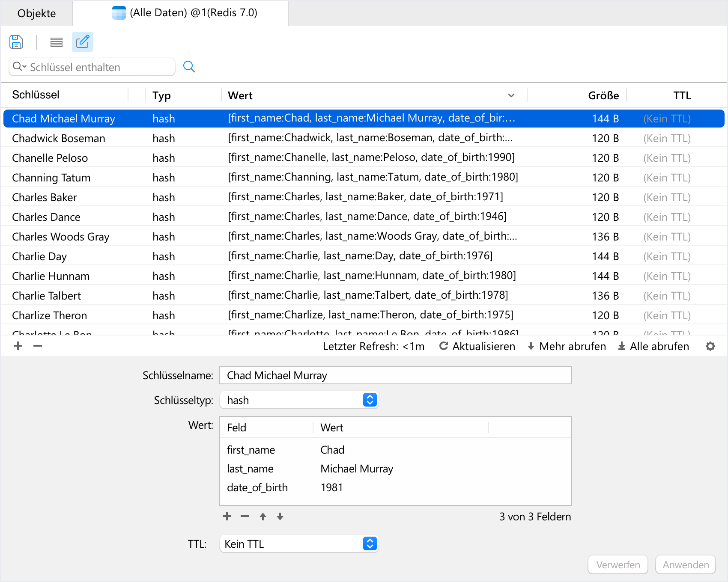728x582 pixels.
Task: Select the Charles Dance key
Action: tap(46, 217)
